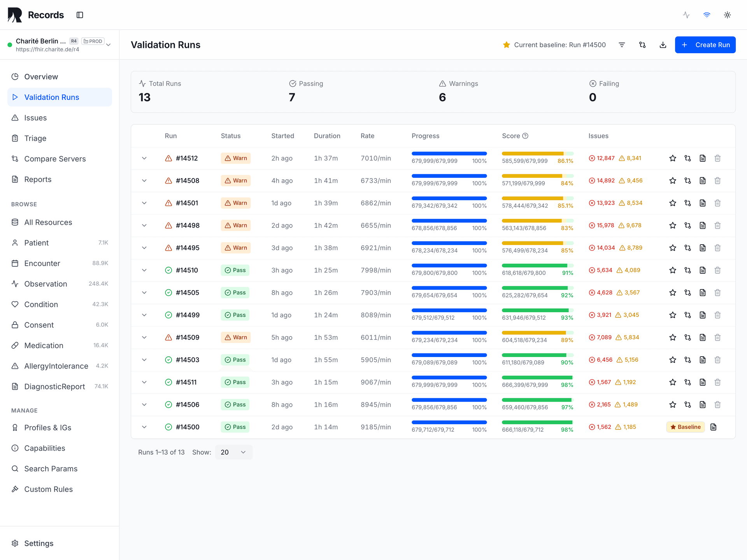Viewport: 747px width, 560px height.
Task: Open the Observation resource list
Action: pyautogui.click(x=45, y=283)
